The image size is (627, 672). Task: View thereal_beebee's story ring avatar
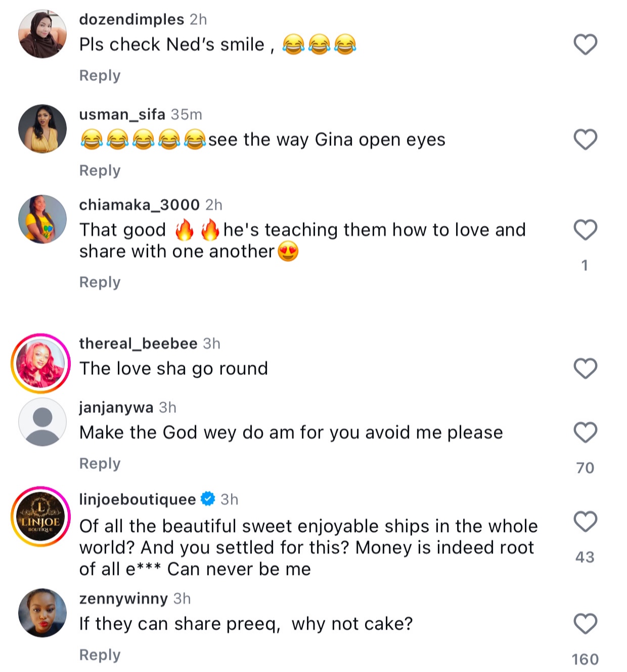[x=40, y=363]
